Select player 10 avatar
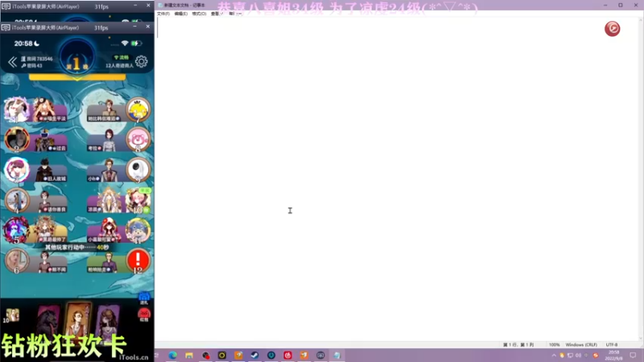The image size is (644, 362). pos(138,200)
